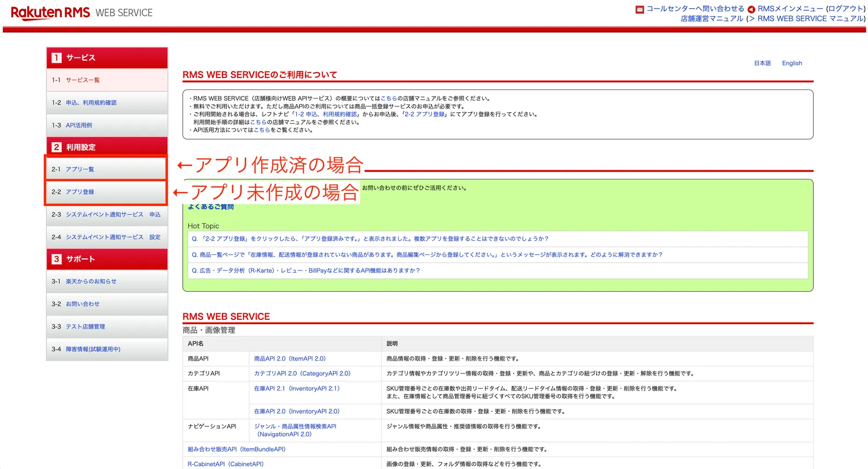The height and width of the screenshot is (469, 868).
Task: Click 「1-2 申込、利用規約確認」 inline link in notice
Action: click(326, 114)
